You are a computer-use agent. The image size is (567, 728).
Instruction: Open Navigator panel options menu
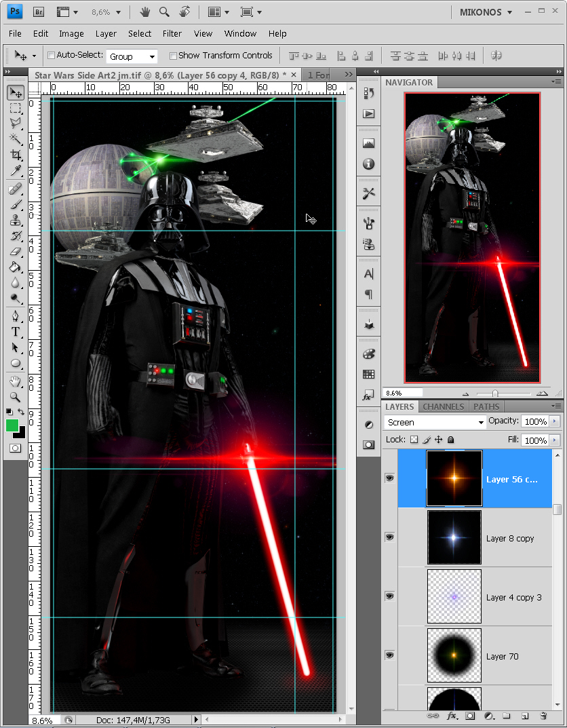point(556,82)
